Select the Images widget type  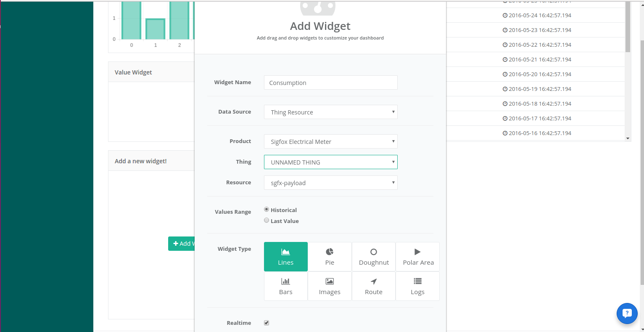coord(330,286)
